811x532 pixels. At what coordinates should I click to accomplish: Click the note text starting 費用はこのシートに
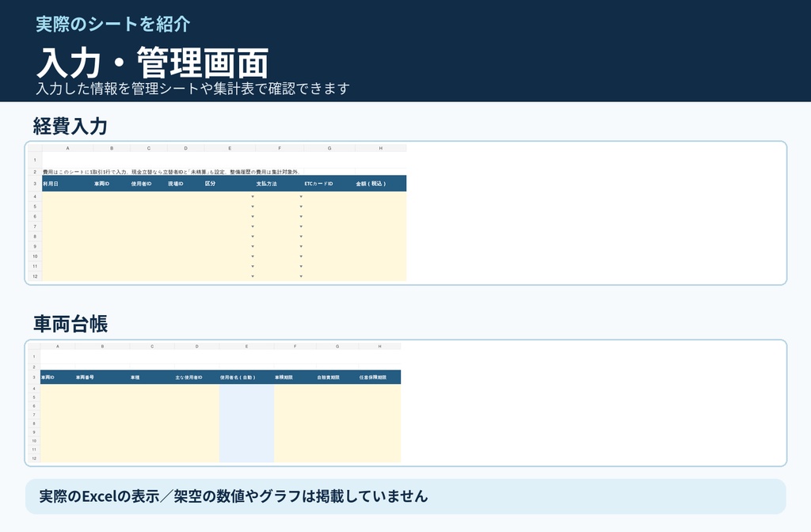coord(171,172)
